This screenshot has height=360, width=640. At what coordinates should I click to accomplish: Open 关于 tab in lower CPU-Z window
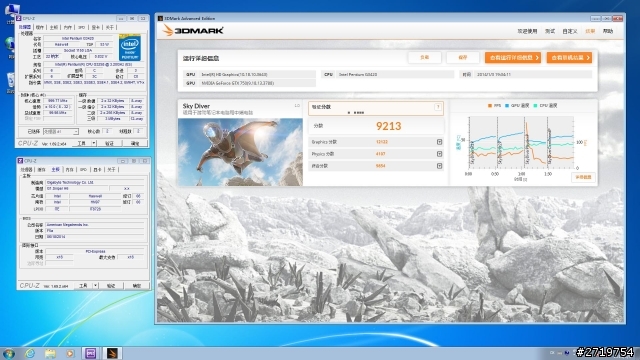tap(111, 170)
